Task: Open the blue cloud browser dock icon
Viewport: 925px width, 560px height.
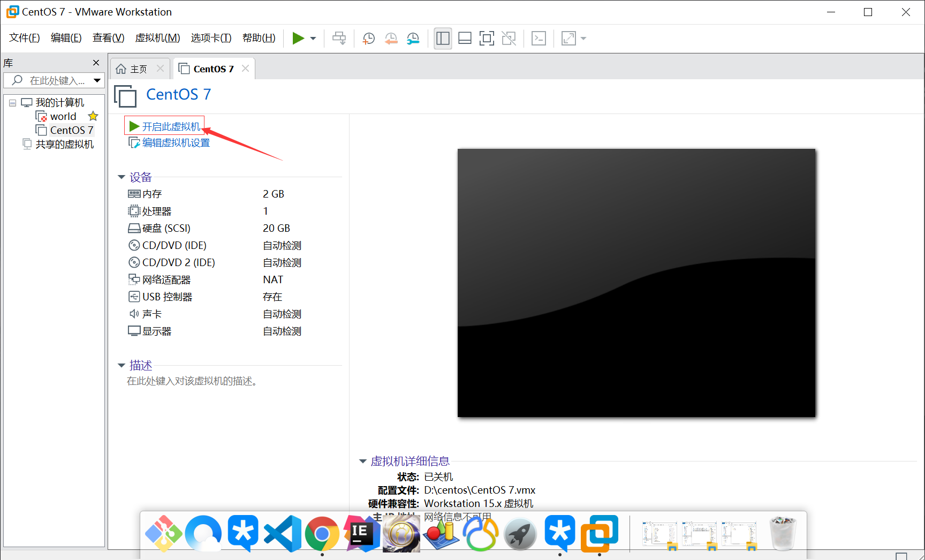Action: tap(203, 533)
